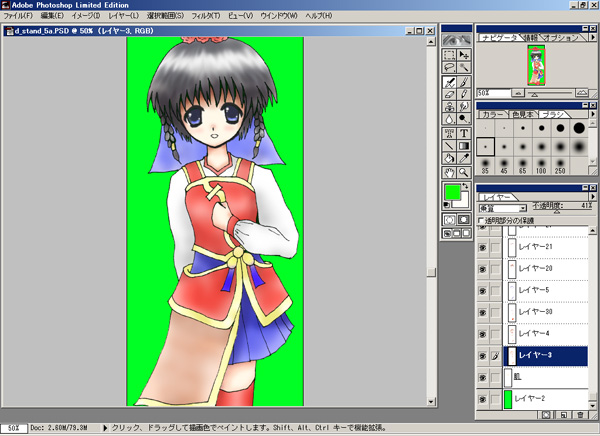The height and width of the screenshot is (436, 600).
Task: Select the Eraser tool
Action: click(x=449, y=94)
